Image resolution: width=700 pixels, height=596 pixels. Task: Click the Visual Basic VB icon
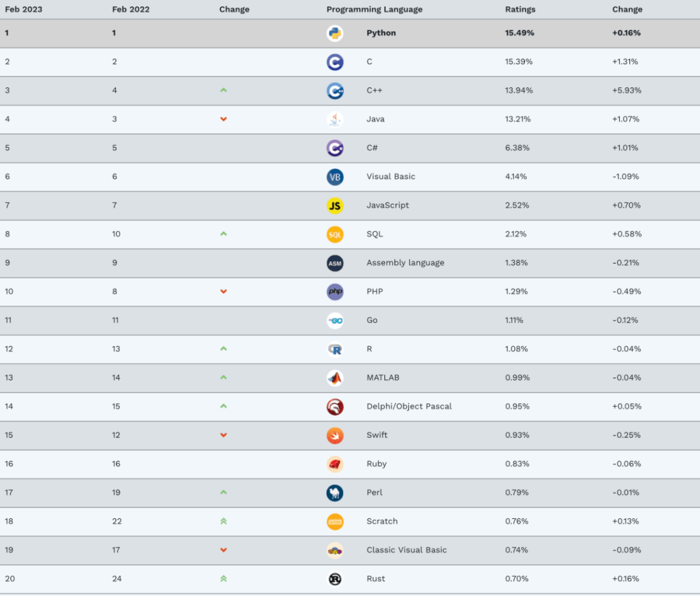tap(335, 177)
